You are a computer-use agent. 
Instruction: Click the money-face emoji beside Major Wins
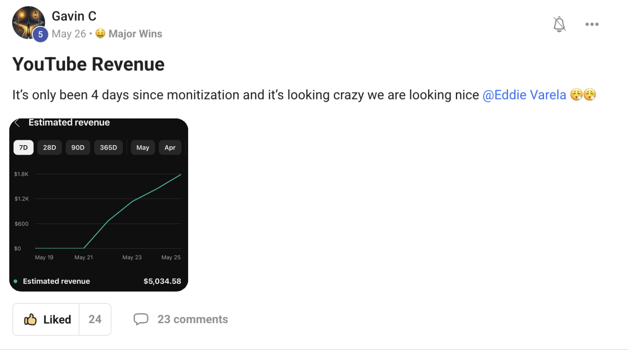100,34
